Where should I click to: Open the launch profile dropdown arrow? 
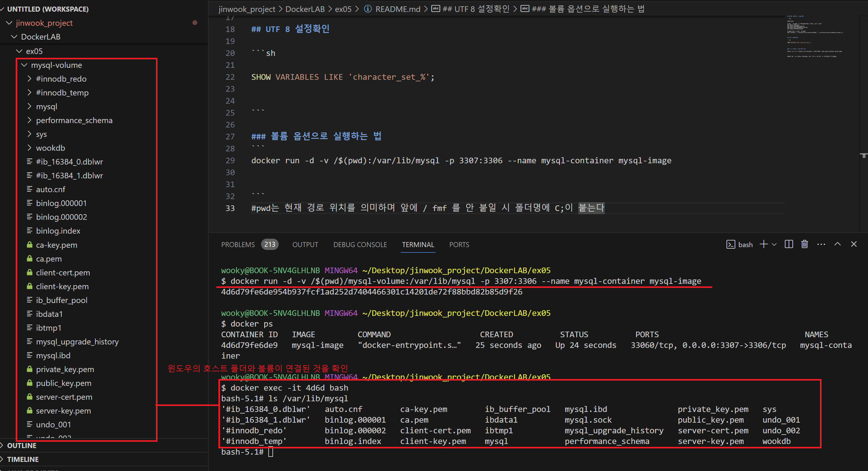pyautogui.click(x=774, y=245)
